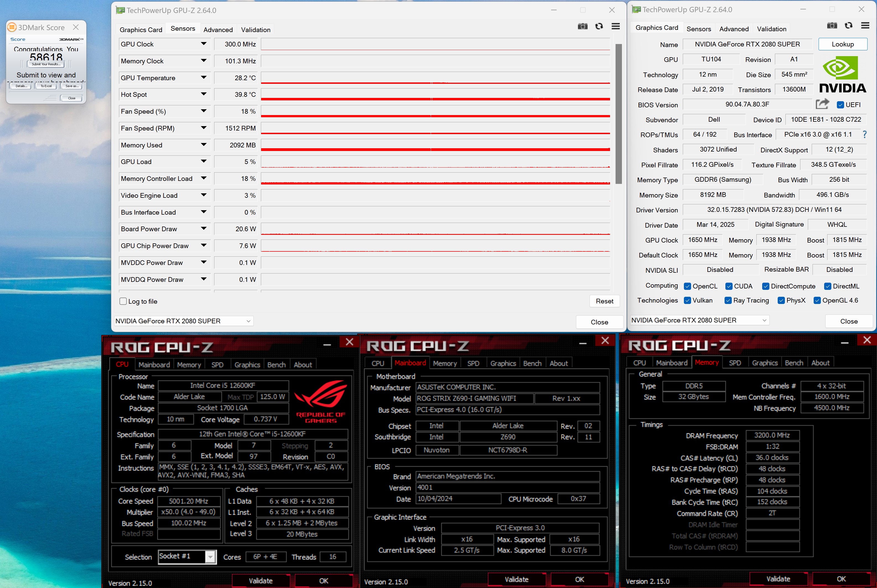
Task: Toggle the Ray Tracing checkbox
Action: point(728,300)
